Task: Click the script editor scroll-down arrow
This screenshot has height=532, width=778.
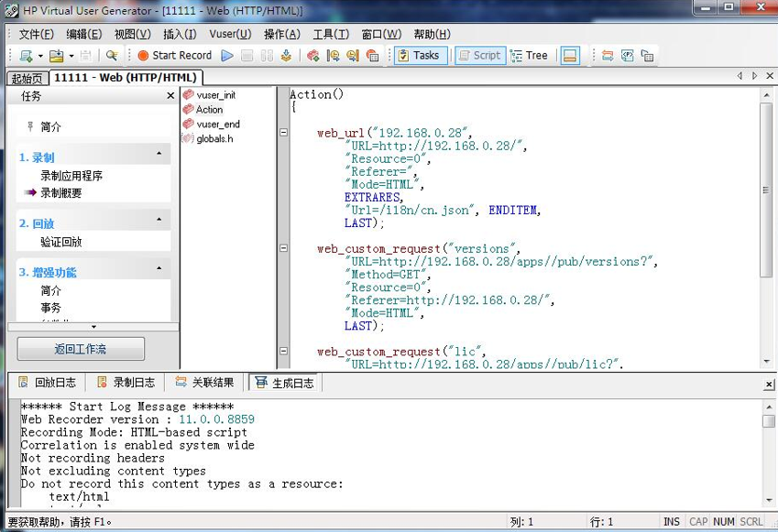Action: (x=767, y=362)
